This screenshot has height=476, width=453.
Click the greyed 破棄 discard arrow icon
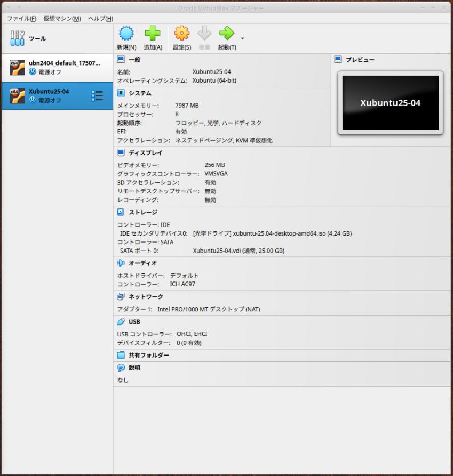[x=204, y=33]
